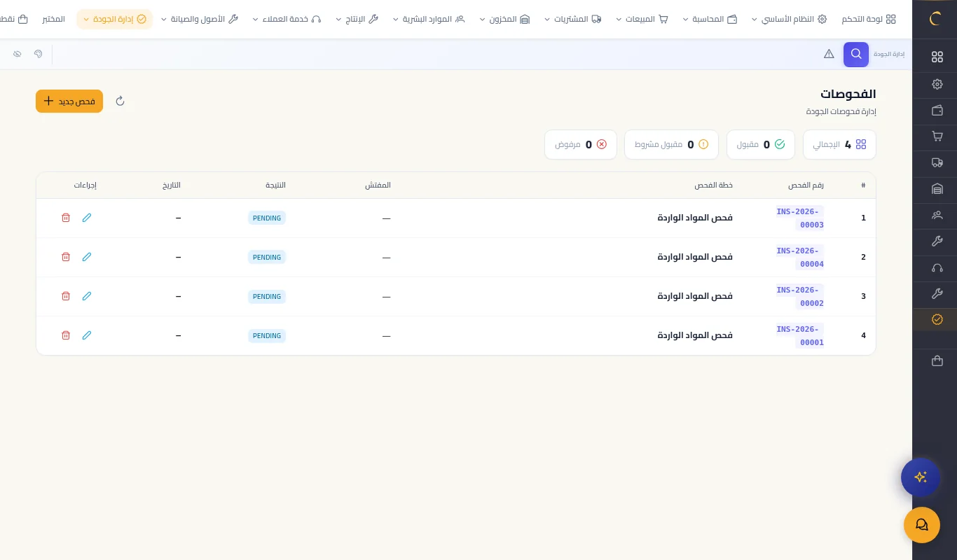Viewport: 957px width, 560px height.
Task: Click the truck icon in sidebar
Action: click(x=937, y=162)
